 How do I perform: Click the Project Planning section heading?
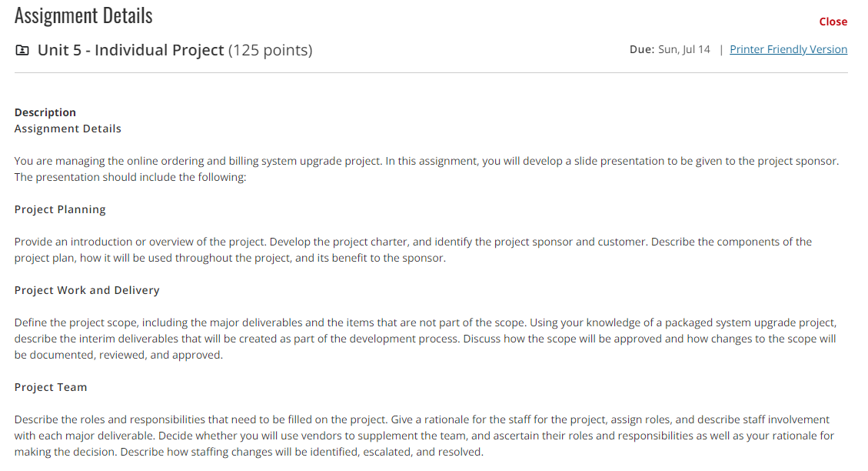[x=60, y=209]
